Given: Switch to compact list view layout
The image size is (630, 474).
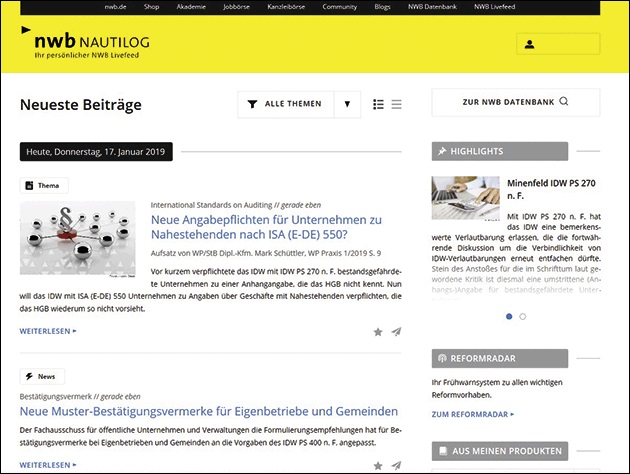Looking at the screenshot, I should [x=396, y=104].
